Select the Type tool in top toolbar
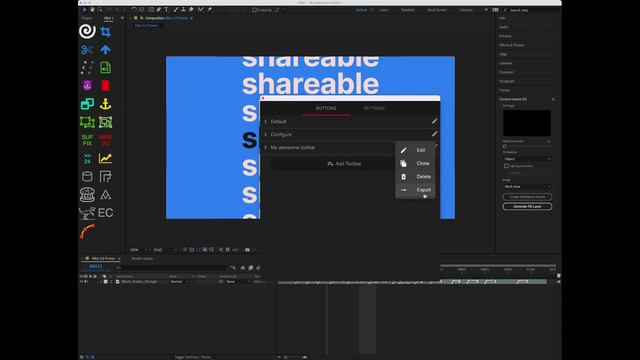The height and width of the screenshot is (360, 640). (167, 9)
